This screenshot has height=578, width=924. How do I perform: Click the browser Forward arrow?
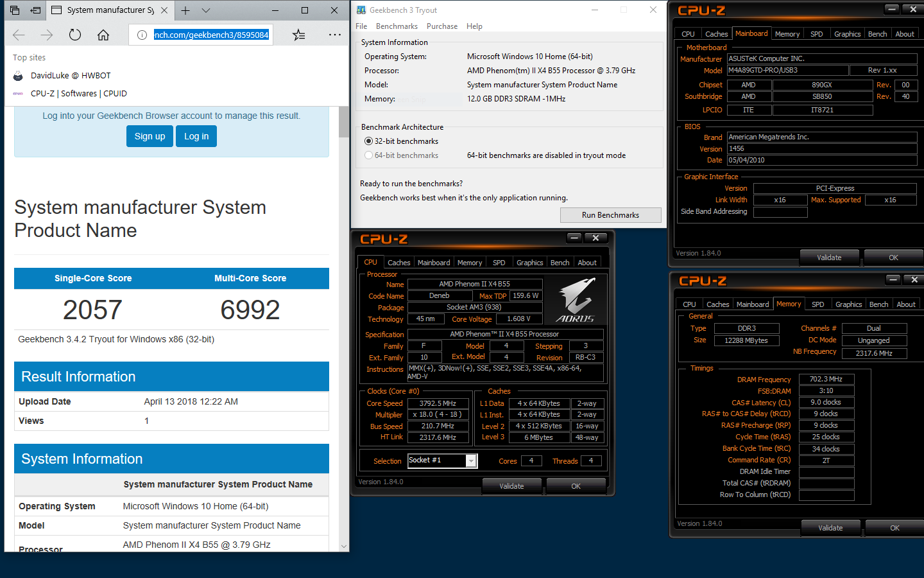[47, 35]
